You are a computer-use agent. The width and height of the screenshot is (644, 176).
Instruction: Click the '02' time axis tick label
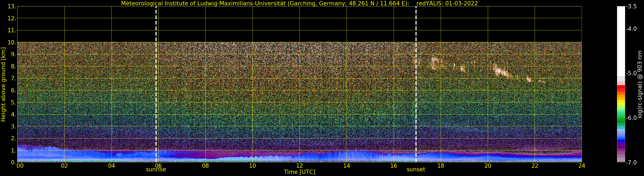pos(64,166)
